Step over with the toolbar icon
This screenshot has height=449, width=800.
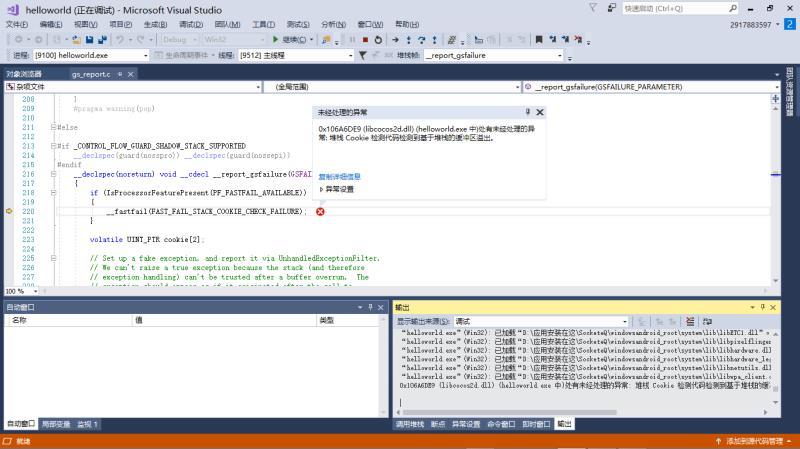(x=421, y=40)
